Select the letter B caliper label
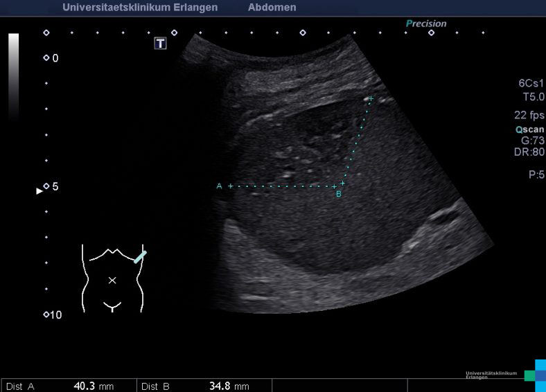Viewport: 546px width, 392px height. pyautogui.click(x=339, y=195)
